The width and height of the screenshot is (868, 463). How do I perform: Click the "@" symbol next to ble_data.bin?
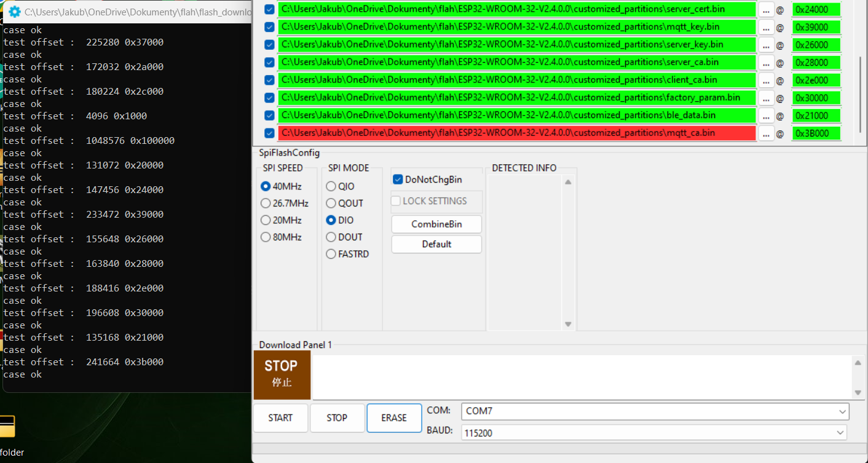(781, 115)
